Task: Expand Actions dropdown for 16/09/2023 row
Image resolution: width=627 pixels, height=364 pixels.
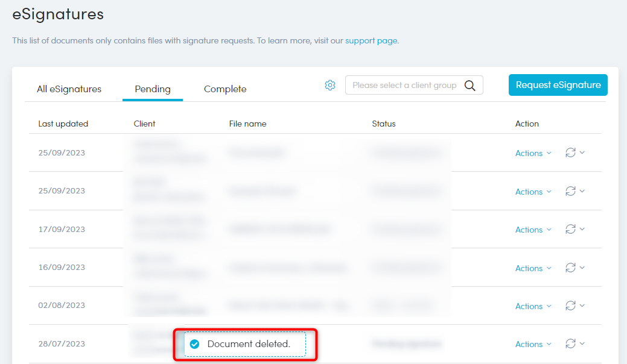Action: pos(533,268)
